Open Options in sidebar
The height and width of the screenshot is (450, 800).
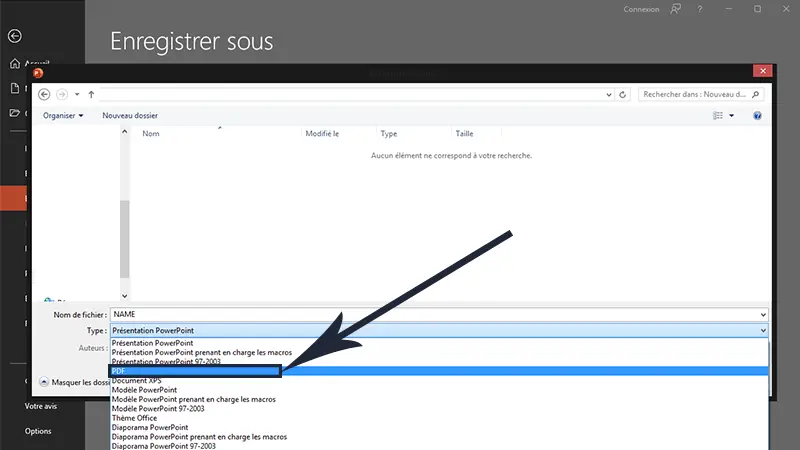coord(38,431)
